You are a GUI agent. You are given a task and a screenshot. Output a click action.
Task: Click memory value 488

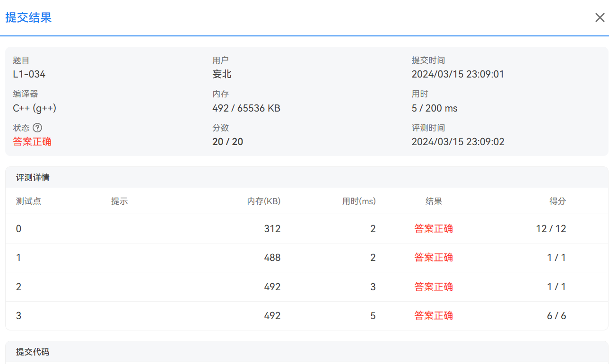coord(272,258)
